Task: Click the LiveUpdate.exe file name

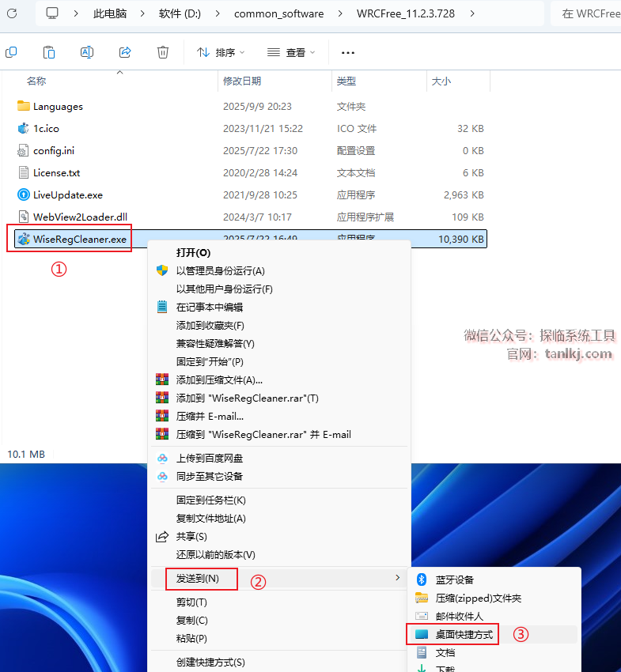Action: click(68, 195)
